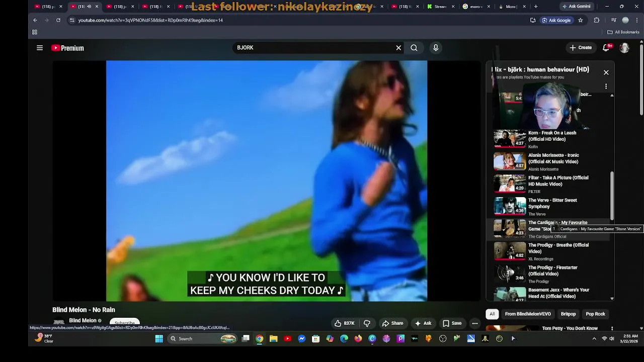
Task: Open YouTube notifications bell
Action: (x=606, y=48)
